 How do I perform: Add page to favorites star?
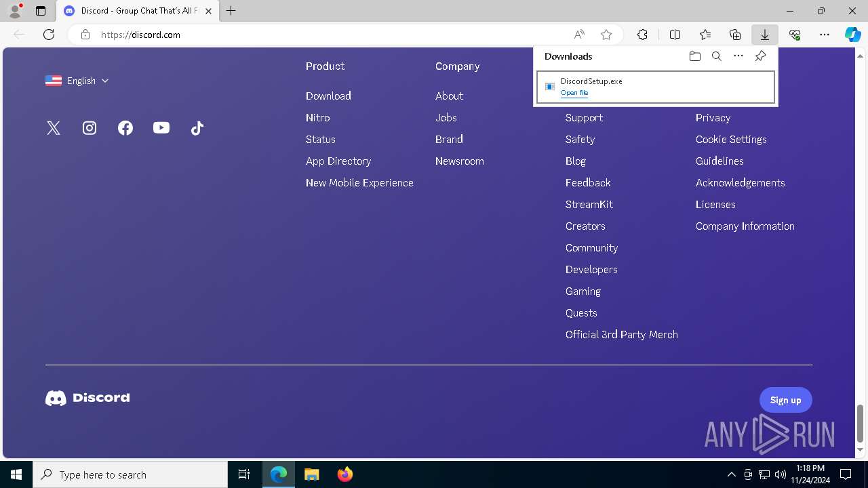coord(606,35)
